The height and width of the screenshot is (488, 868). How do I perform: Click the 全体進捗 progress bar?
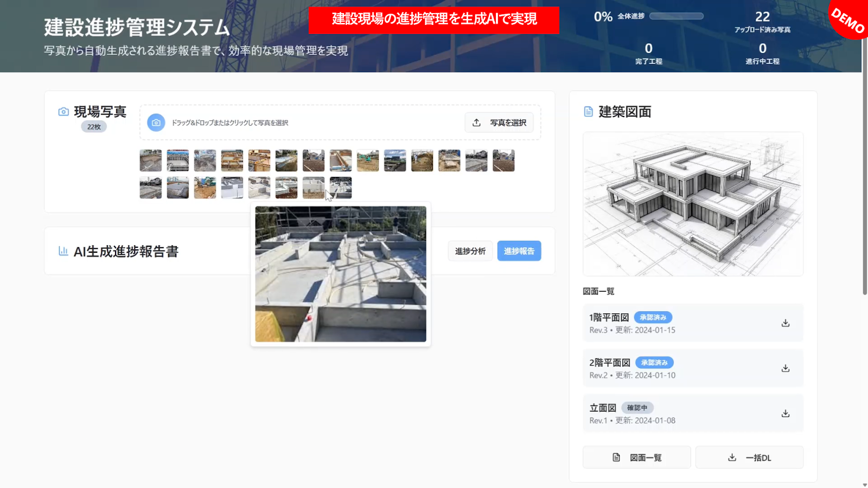676,16
